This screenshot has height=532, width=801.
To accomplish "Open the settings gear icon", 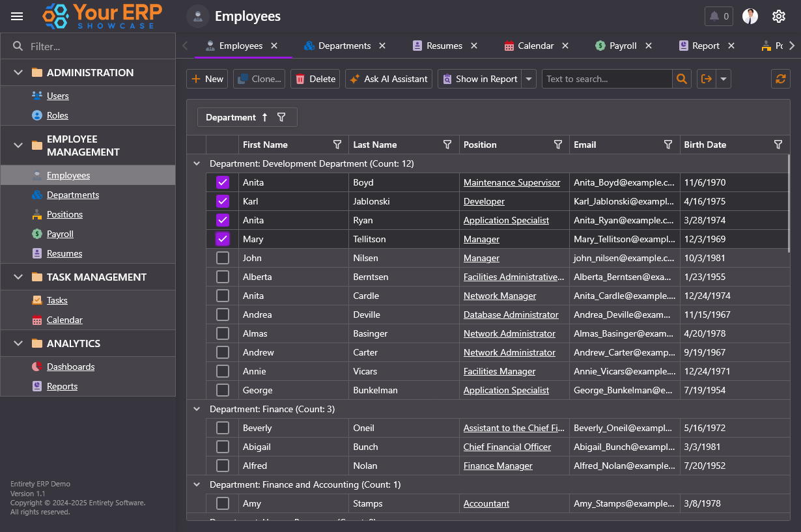I will (778, 16).
